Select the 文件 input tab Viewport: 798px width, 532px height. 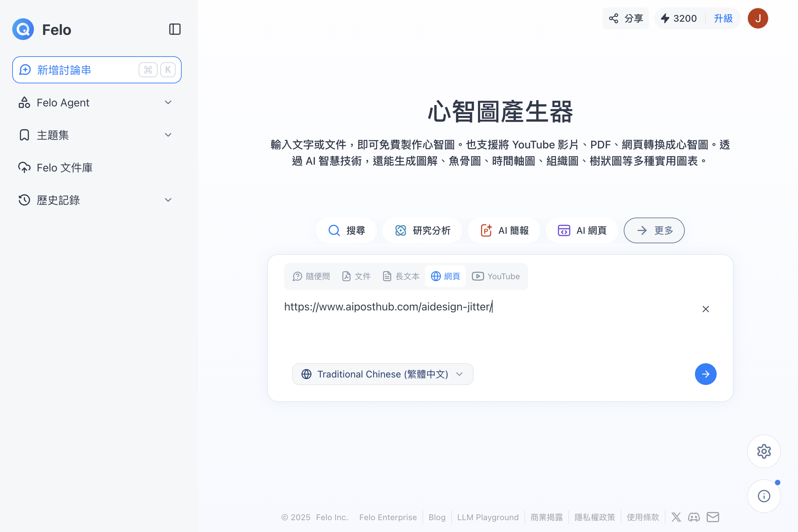pyautogui.click(x=356, y=276)
